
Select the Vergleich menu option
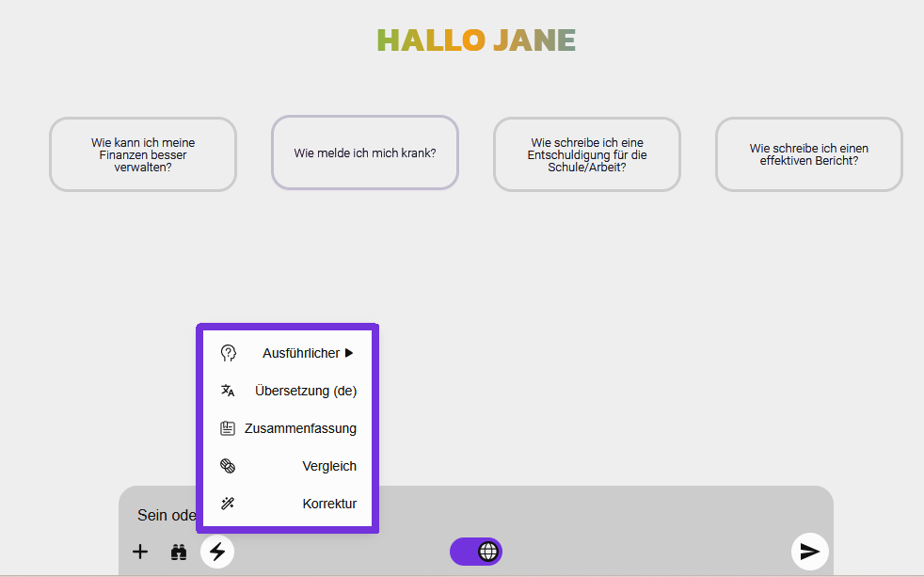tap(329, 466)
